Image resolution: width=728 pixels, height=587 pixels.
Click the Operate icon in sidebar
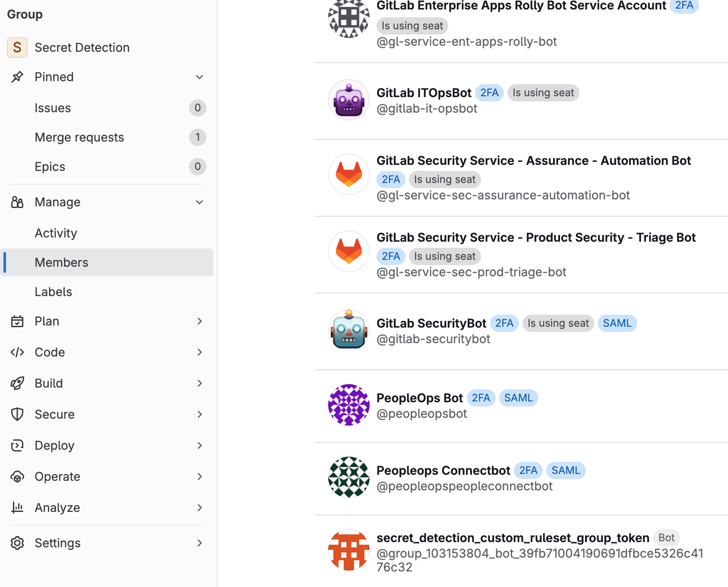(x=17, y=477)
